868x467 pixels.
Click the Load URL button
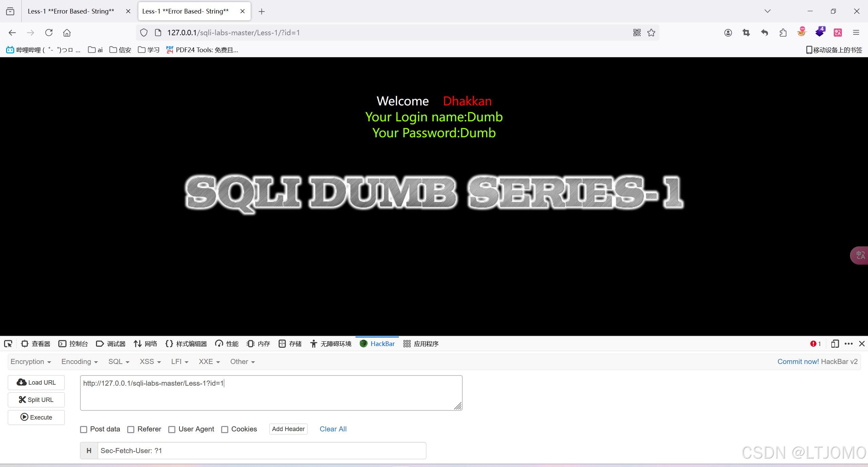pyautogui.click(x=36, y=383)
